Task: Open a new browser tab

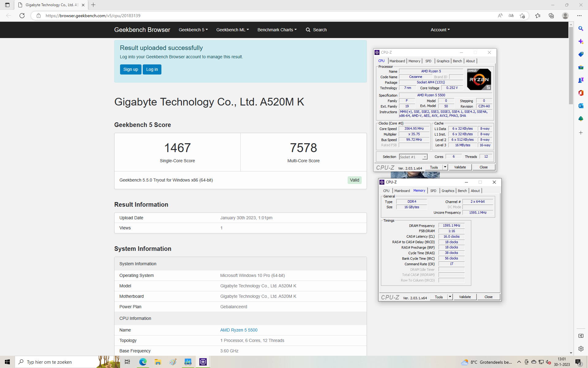Action: coord(93,5)
